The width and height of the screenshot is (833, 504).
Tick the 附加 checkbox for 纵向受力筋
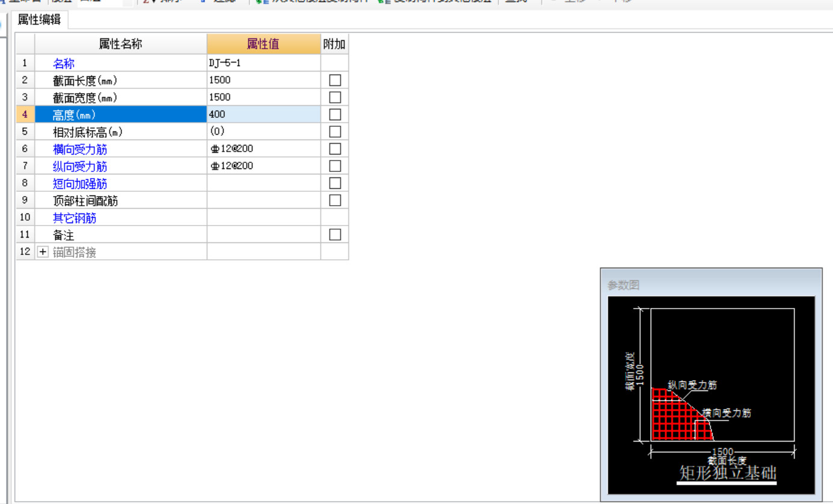point(335,166)
